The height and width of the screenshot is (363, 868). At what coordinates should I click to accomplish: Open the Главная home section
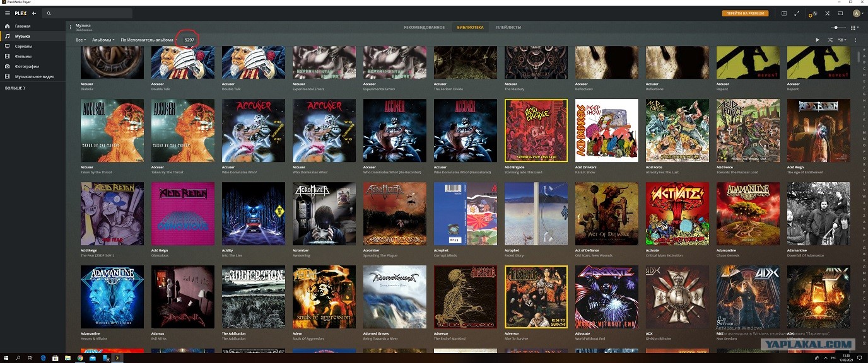(x=33, y=26)
